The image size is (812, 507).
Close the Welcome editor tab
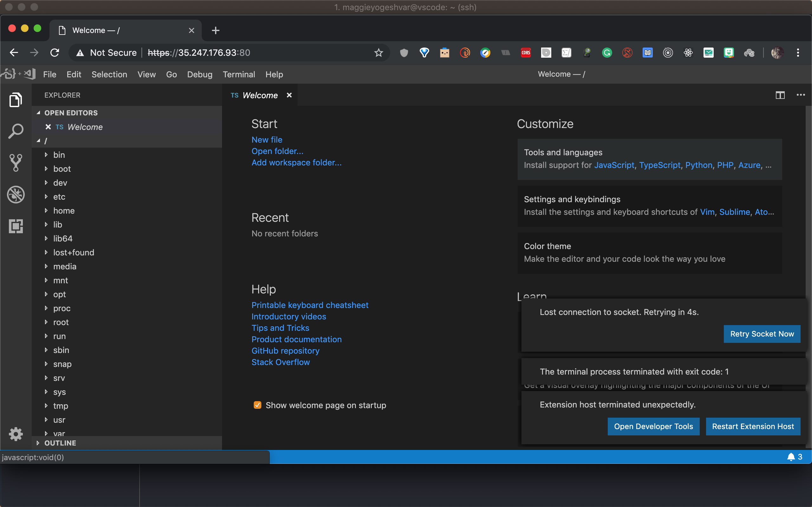(x=289, y=95)
